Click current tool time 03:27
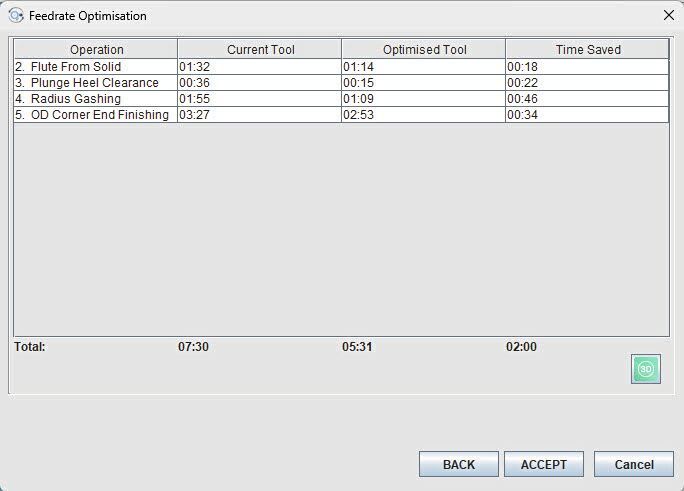 (x=195, y=115)
